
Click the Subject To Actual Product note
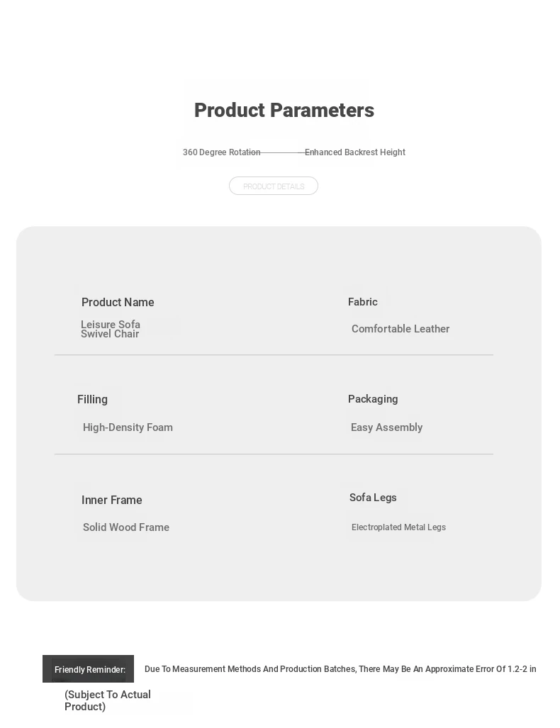tap(108, 700)
